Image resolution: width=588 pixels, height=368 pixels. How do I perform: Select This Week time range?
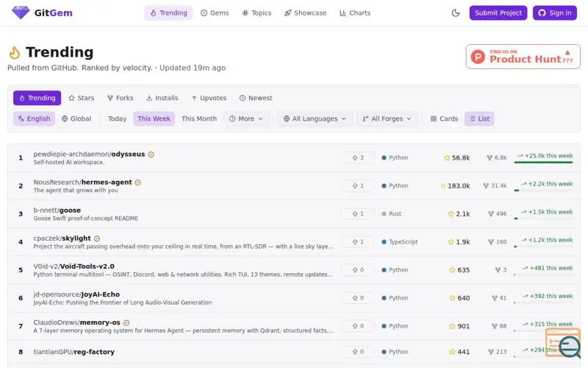(154, 118)
